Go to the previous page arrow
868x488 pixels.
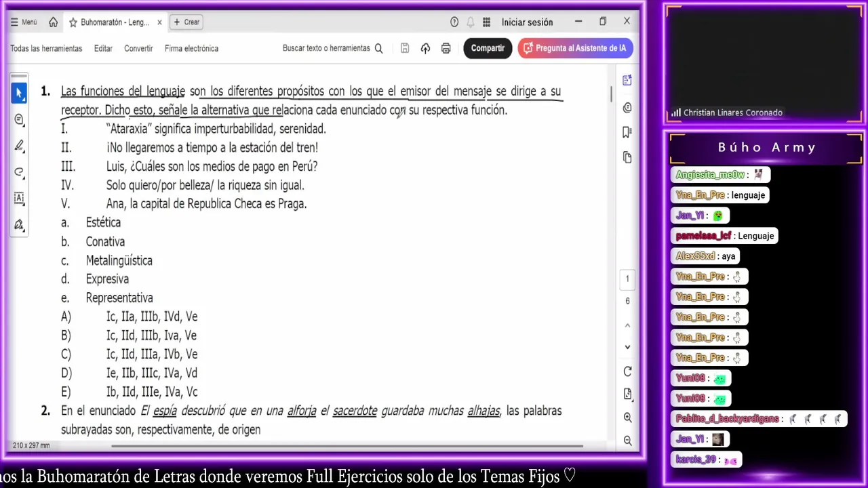(627, 325)
